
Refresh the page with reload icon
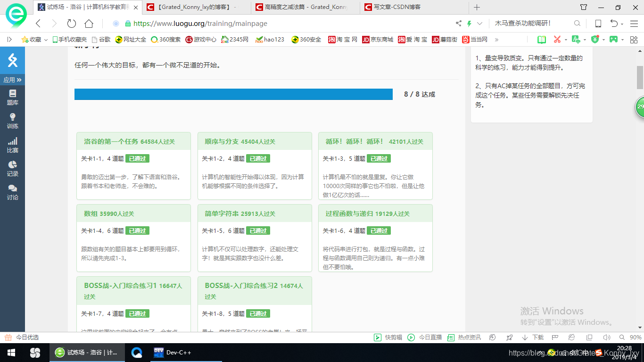coord(71,23)
